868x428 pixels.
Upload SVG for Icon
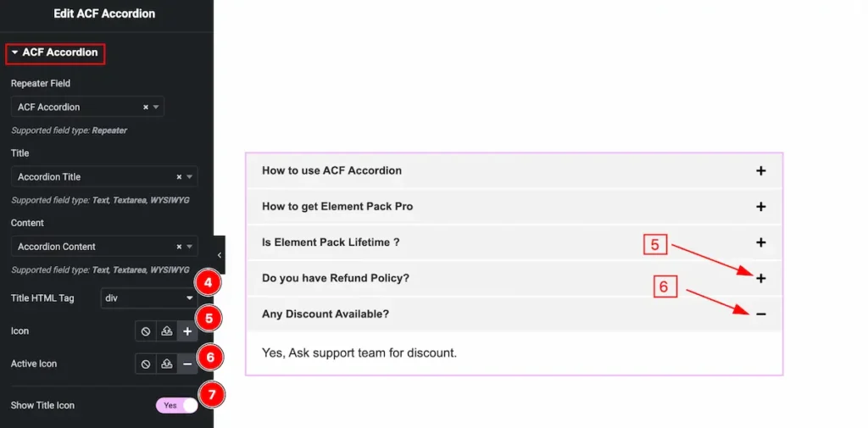coord(167,331)
